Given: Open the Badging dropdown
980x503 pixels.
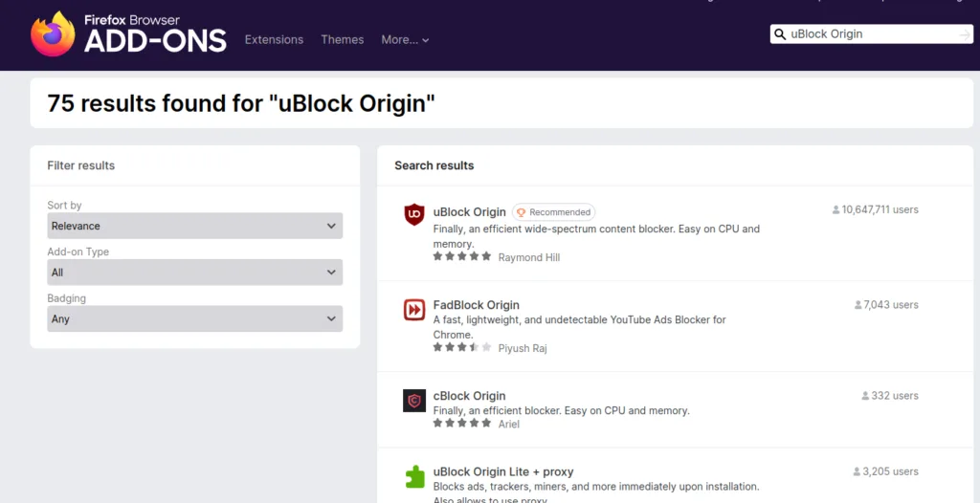Looking at the screenshot, I should pyautogui.click(x=195, y=318).
